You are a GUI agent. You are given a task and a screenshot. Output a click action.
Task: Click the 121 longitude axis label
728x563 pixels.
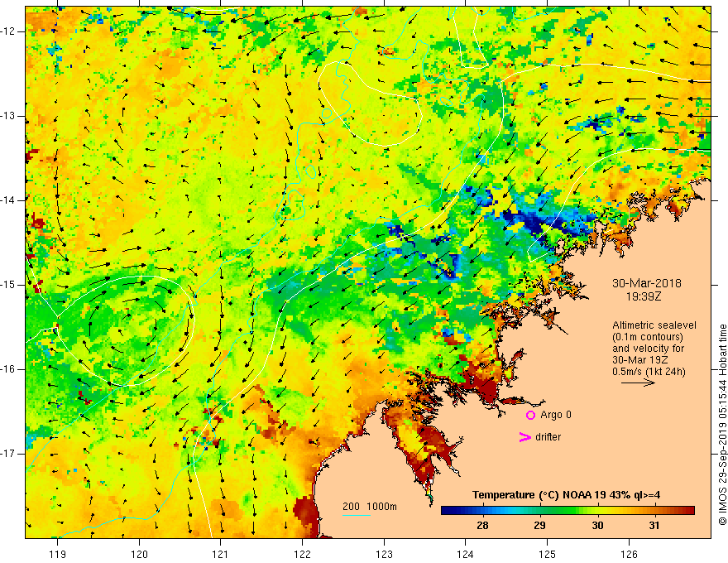(220, 554)
